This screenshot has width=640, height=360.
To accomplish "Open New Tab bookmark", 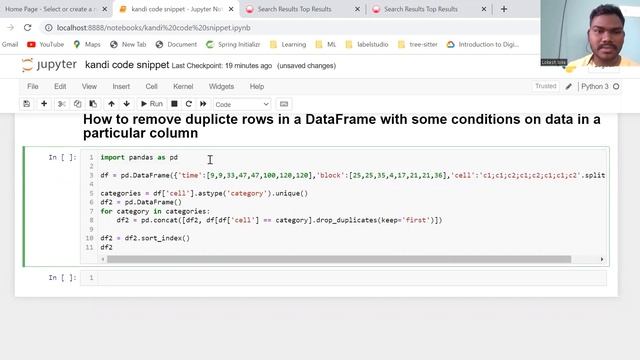I will [128, 44].
